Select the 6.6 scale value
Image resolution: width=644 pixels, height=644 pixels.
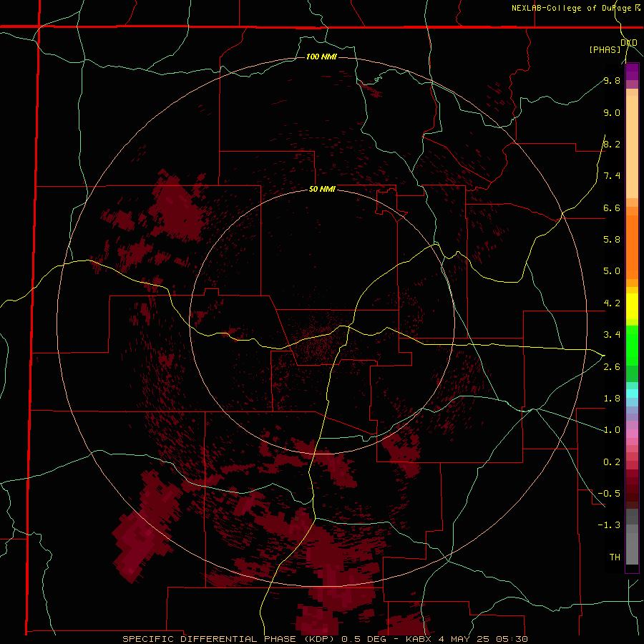[612, 208]
